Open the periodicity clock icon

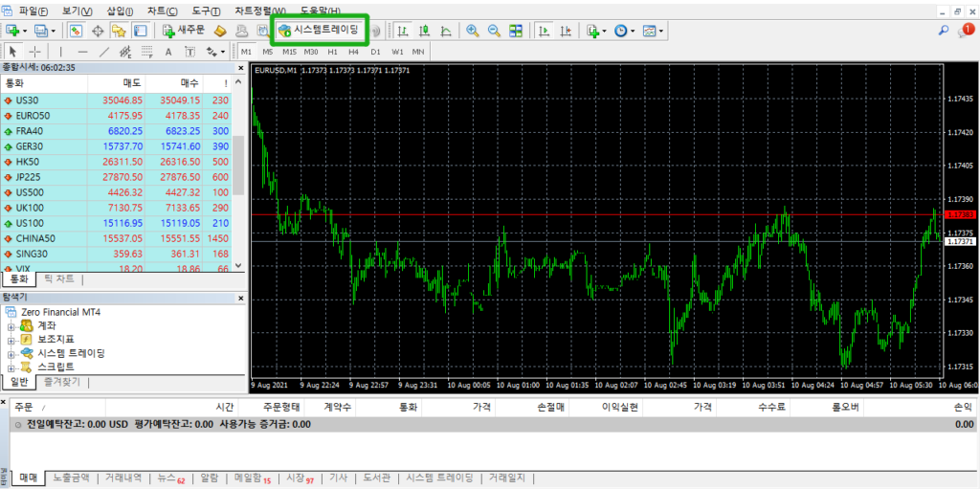click(620, 30)
